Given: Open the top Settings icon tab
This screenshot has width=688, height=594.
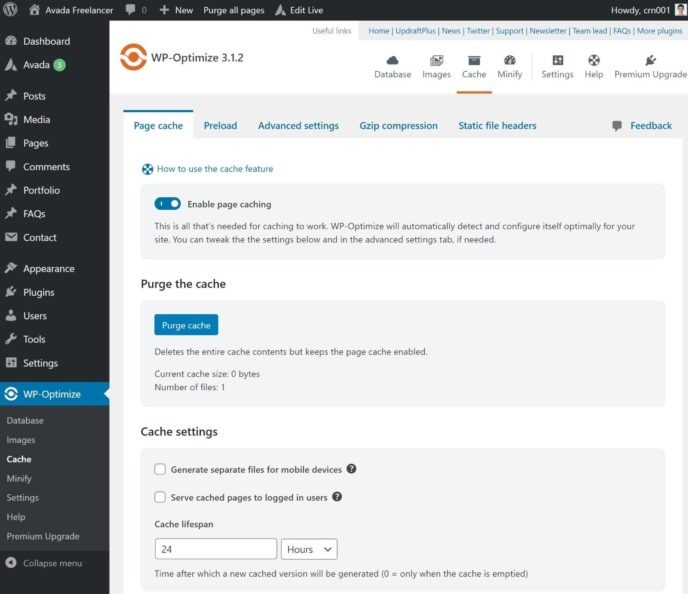Looking at the screenshot, I should (557, 60).
